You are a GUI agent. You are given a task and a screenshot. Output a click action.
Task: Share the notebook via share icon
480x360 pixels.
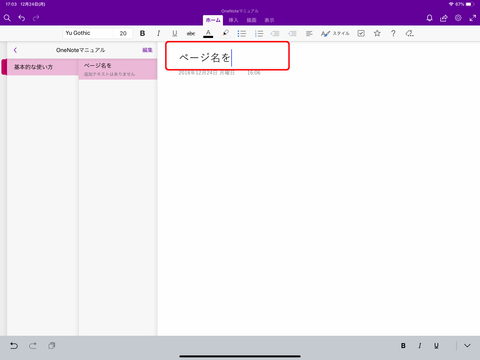pyautogui.click(x=444, y=18)
